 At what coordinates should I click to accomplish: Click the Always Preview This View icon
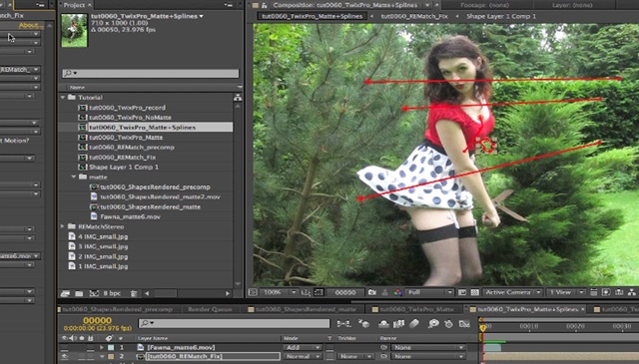[x=253, y=292]
